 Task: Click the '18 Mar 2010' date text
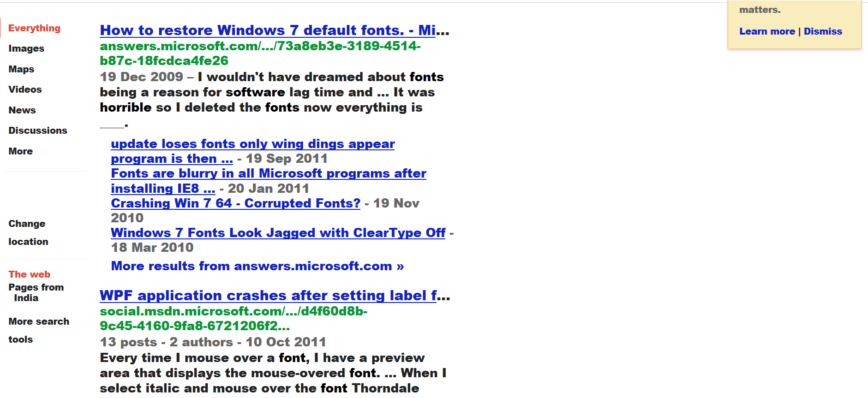(152, 248)
